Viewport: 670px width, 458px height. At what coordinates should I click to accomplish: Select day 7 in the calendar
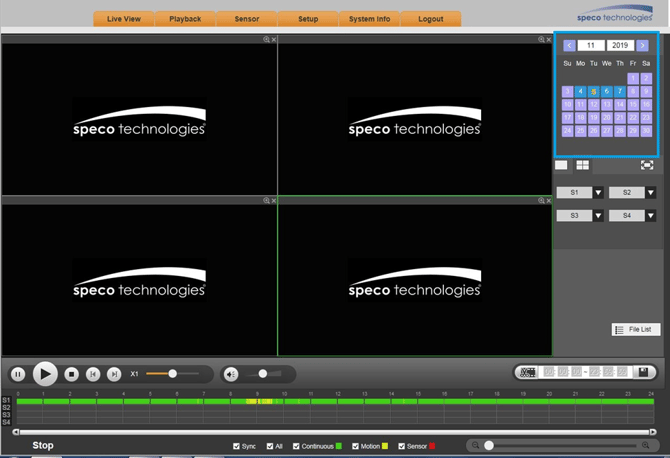pos(620,91)
